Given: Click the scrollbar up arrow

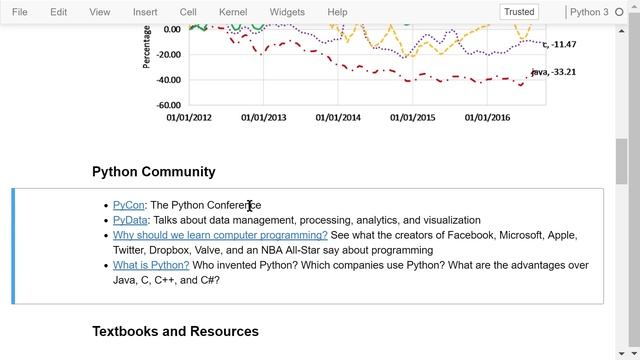Looking at the screenshot, I should (x=621, y=31).
